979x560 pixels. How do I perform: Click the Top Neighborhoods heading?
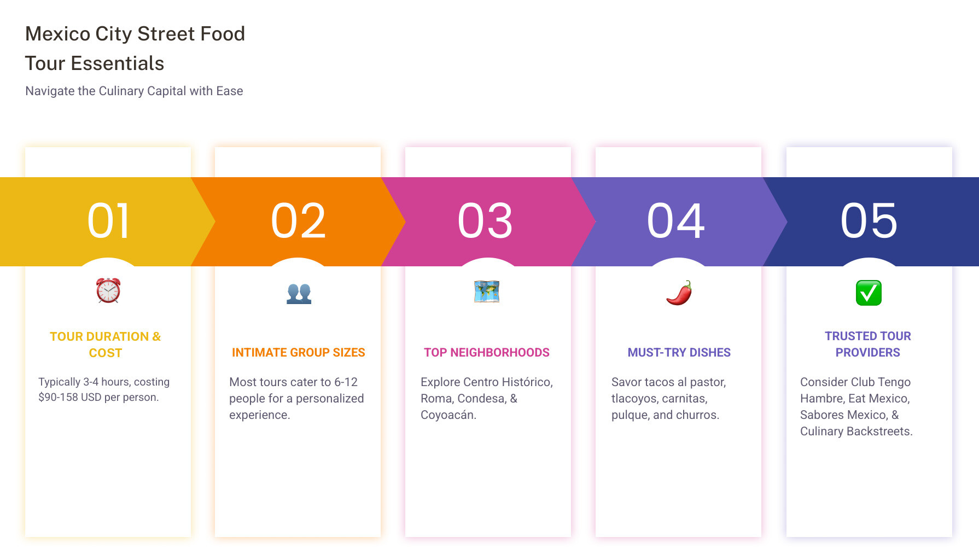[x=487, y=353]
